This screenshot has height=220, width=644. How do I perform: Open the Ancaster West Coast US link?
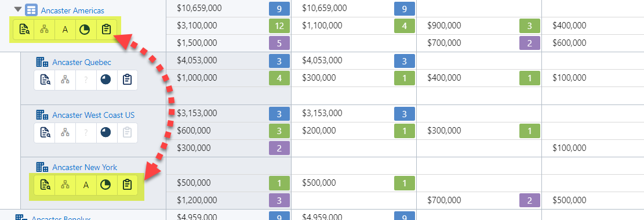93,115
